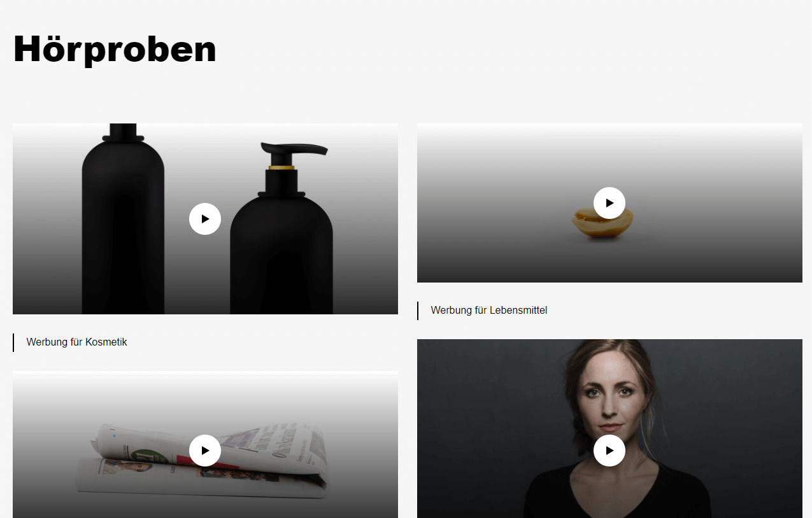
Task: Select the 'Werbung für Kosmetik' caption
Action: point(76,342)
